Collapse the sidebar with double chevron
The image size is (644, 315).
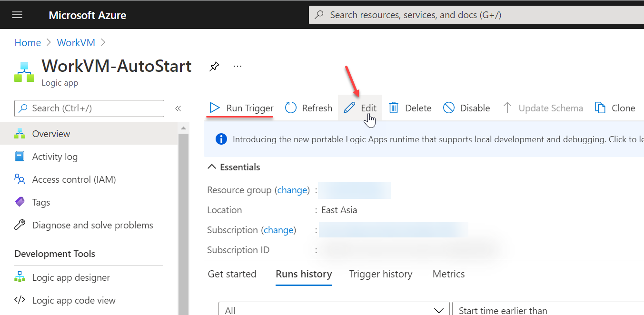tap(178, 108)
